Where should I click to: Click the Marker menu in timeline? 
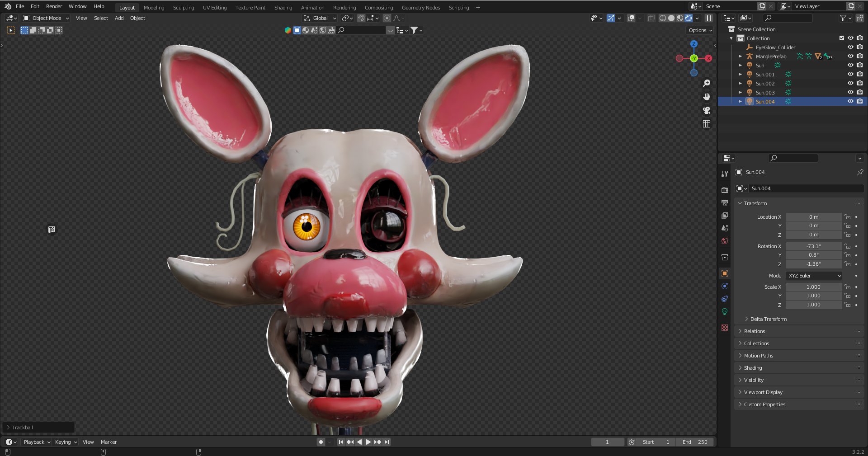(108, 442)
